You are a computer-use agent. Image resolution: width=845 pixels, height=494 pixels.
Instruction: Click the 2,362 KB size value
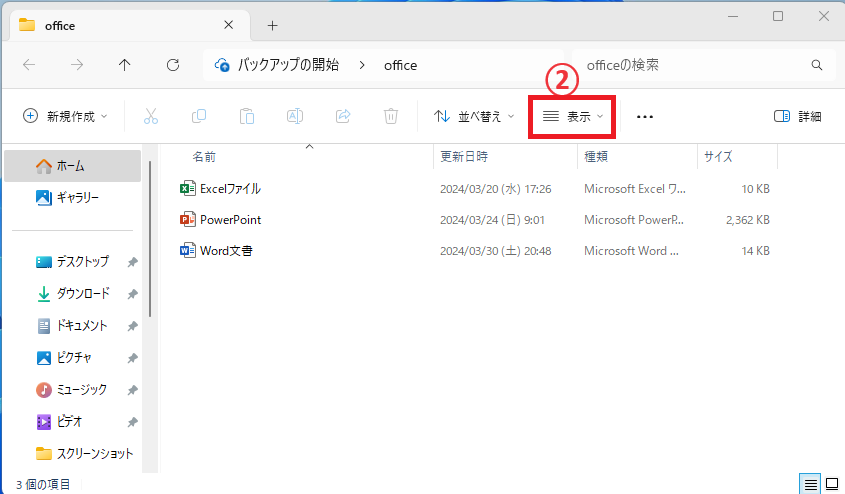(747, 220)
